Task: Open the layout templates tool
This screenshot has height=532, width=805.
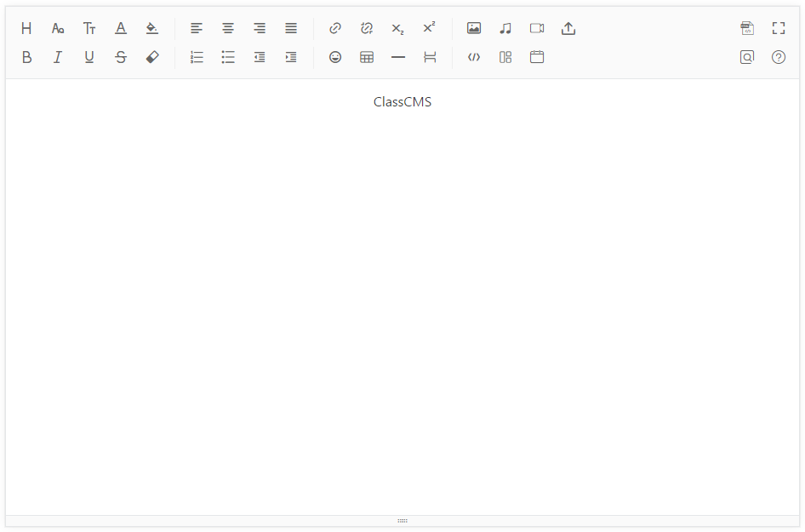Action: tap(505, 57)
